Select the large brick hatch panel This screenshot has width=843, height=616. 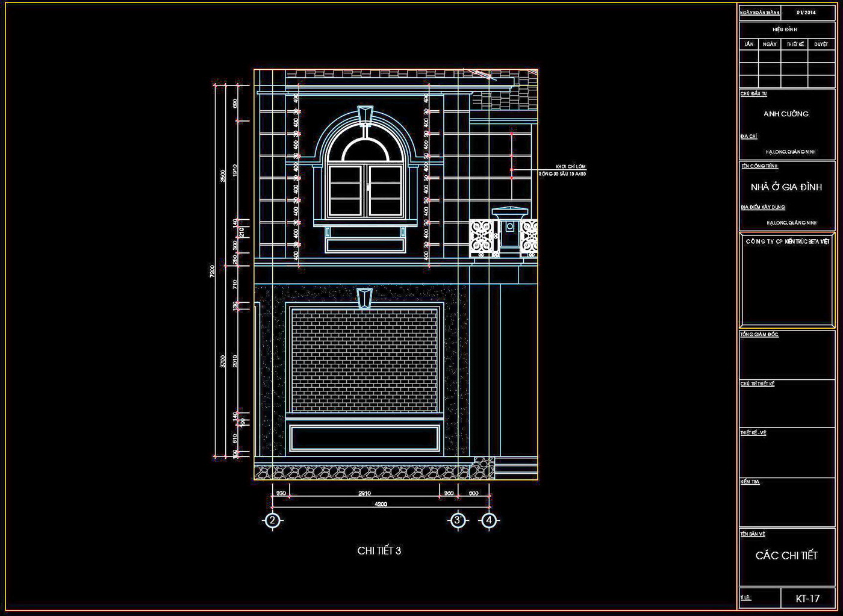click(x=364, y=359)
